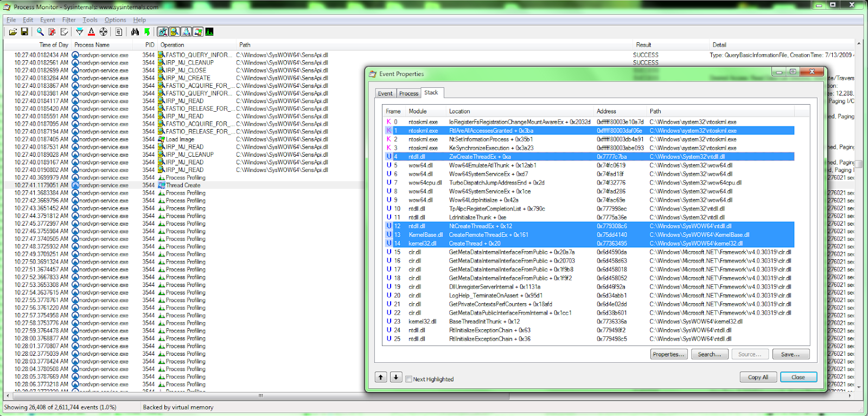The image size is (868, 416).
Task: Open the Edit menu
Action: coord(28,20)
